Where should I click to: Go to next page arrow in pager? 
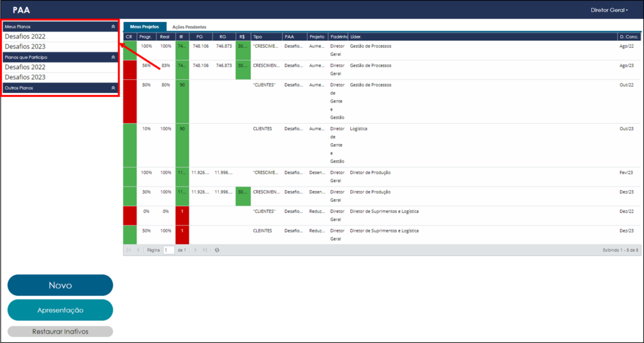(196, 250)
